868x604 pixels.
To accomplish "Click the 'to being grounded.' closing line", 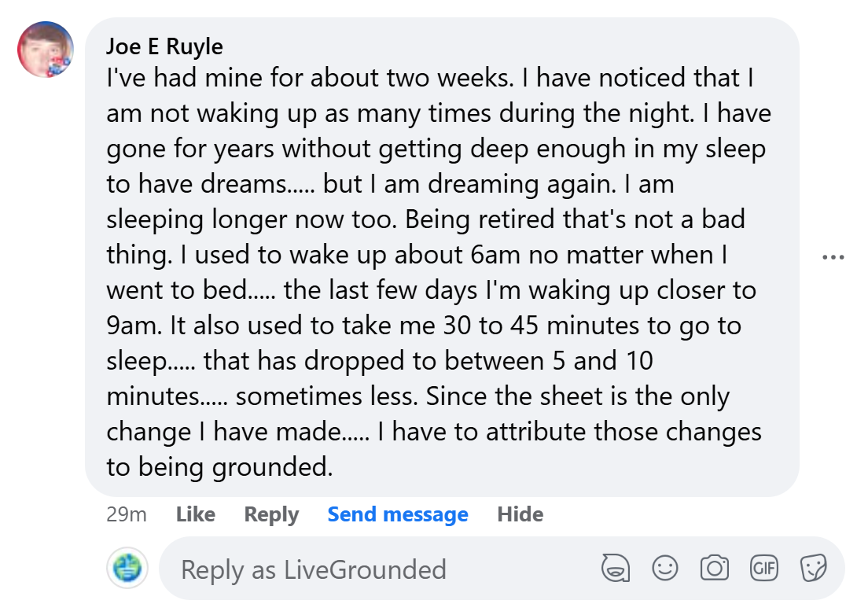I will pyautogui.click(x=219, y=467).
